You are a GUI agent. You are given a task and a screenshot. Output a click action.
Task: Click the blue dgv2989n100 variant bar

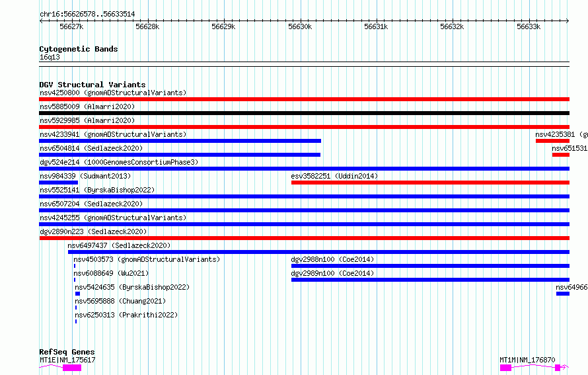click(x=430, y=280)
